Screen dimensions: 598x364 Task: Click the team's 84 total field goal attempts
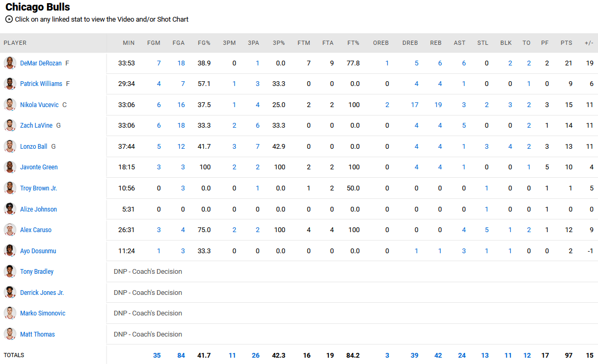[x=181, y=355]
